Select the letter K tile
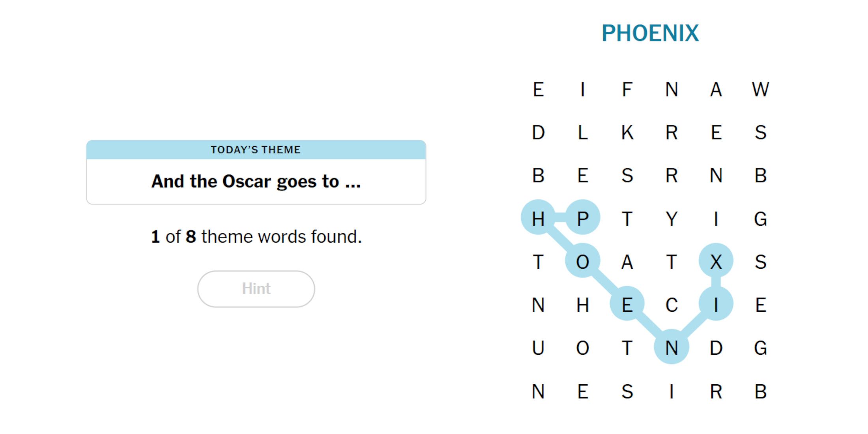The height and width of the screenshot is (434, 868). tap(627, 133)
